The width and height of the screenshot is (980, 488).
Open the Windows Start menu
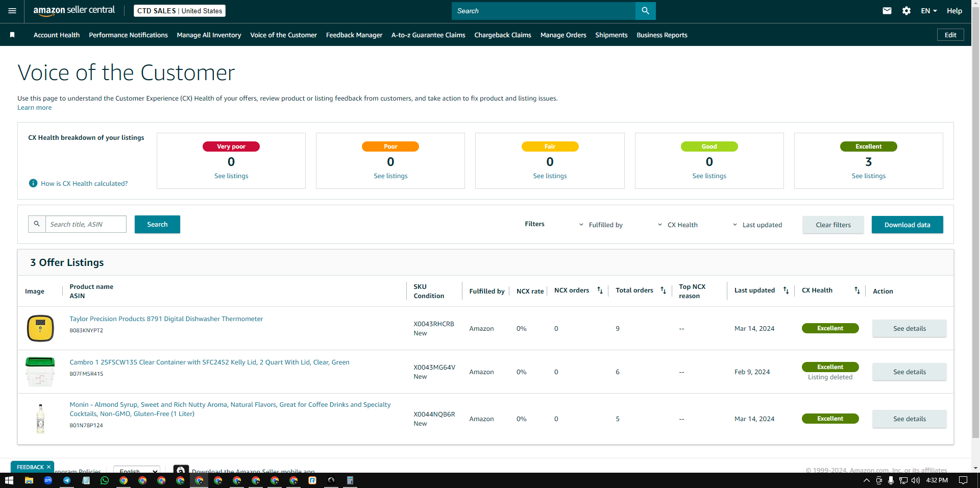(x=9, y=480)
